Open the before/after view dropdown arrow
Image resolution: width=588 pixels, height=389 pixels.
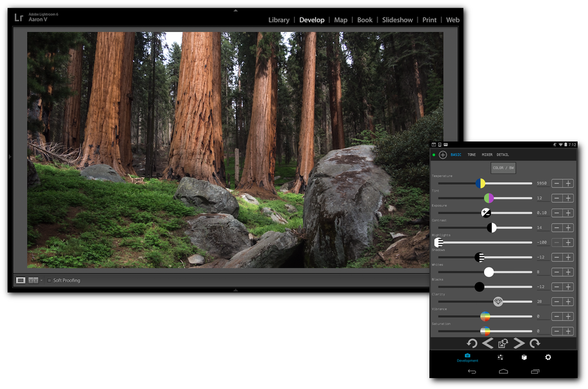point(41,280)
